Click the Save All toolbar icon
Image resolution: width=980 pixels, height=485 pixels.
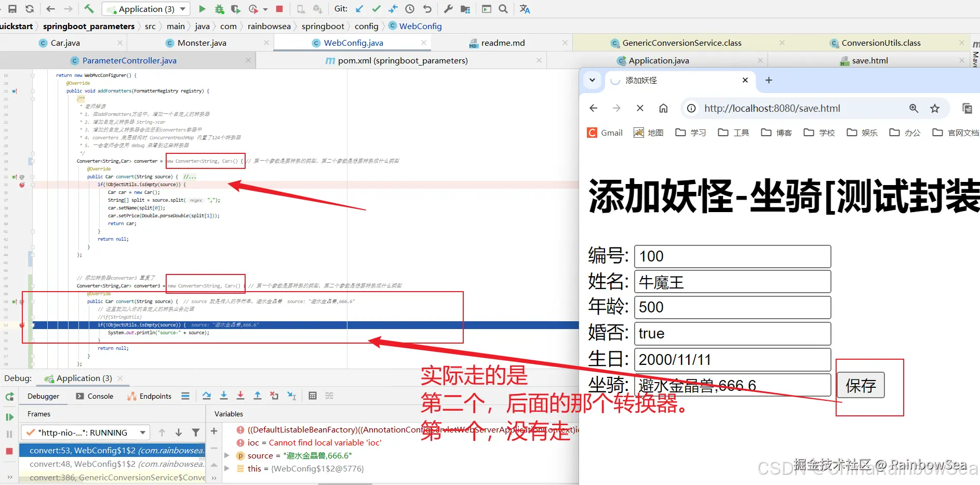point(12,9)
